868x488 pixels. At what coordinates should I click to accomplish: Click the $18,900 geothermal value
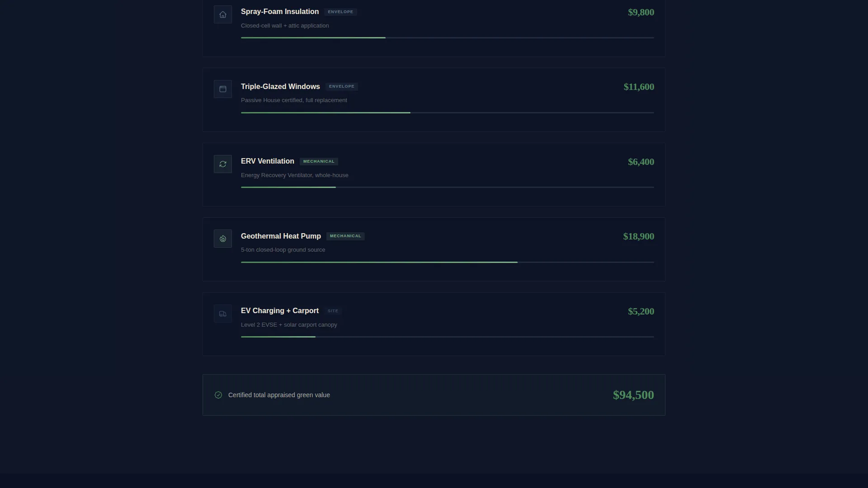pyautogui.click(x=638, y=236)
